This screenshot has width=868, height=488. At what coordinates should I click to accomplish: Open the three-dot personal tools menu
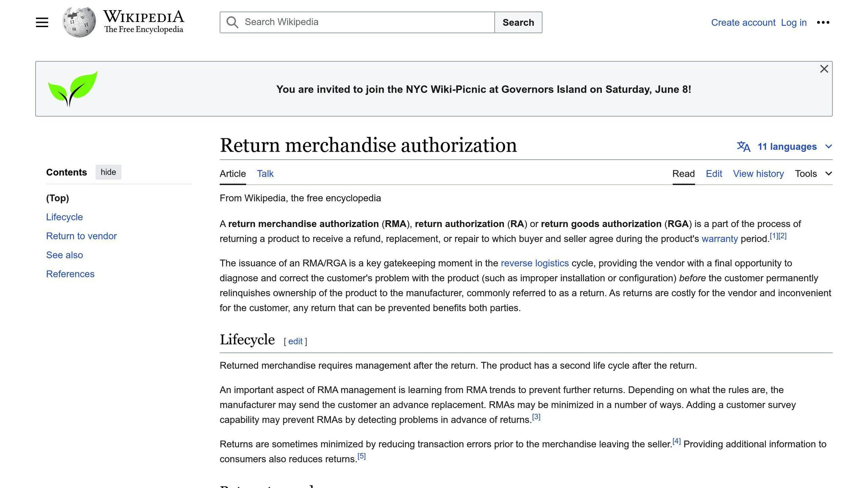pos(823,22)
